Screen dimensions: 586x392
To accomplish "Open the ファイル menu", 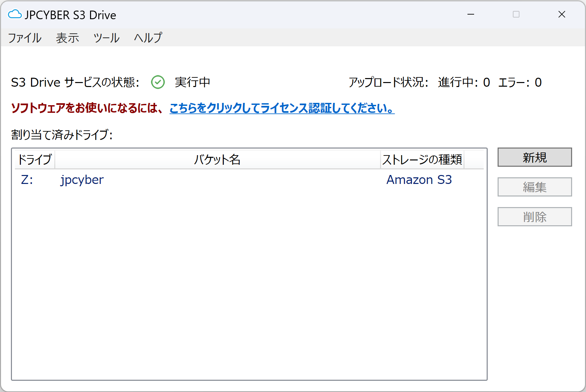I will click(24, 38).
